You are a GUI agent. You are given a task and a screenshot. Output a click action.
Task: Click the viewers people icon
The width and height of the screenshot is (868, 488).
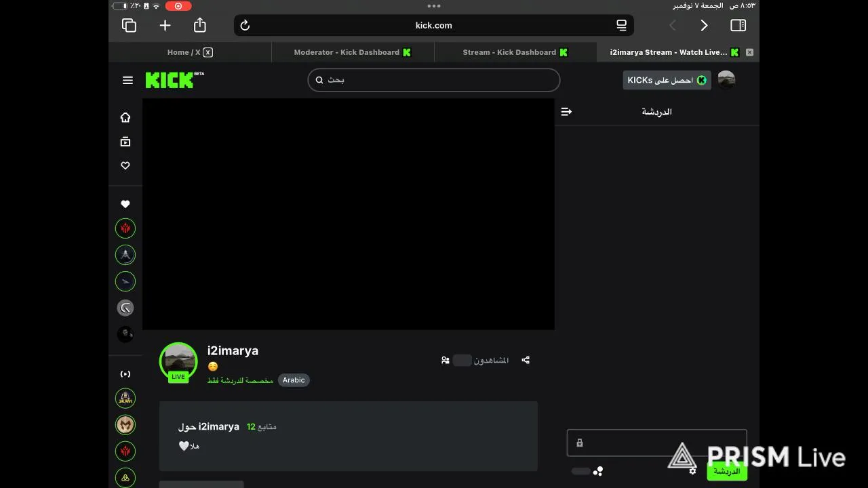tap(445, 361)
